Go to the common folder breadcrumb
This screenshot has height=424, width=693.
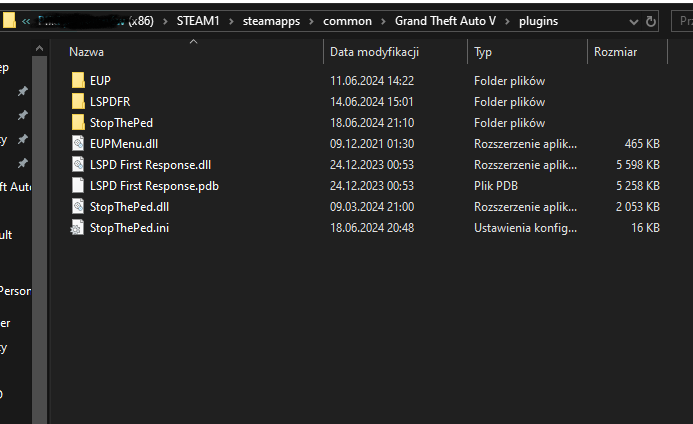click(x=347, y=20)
